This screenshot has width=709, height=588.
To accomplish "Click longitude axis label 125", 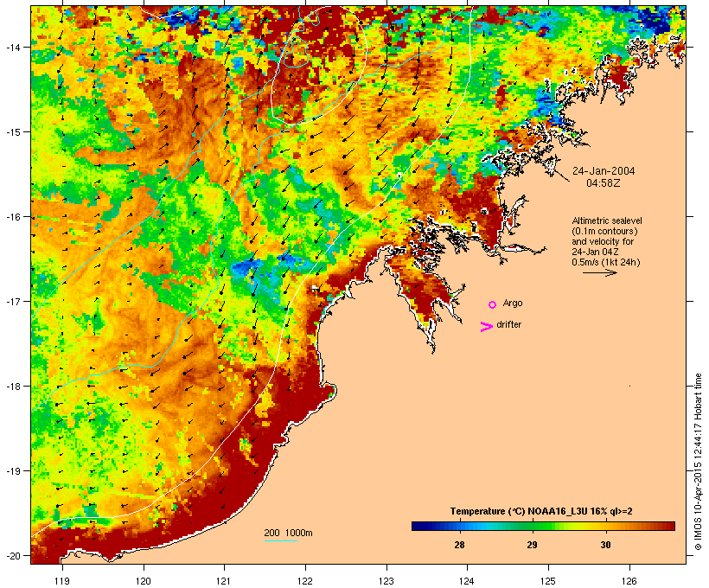I will [548, 580].
